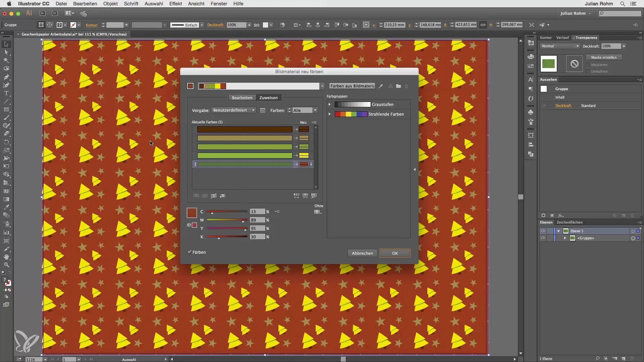Select the Direct Selection tool
This screenshot has width=644, height=362.
(6, 52)
